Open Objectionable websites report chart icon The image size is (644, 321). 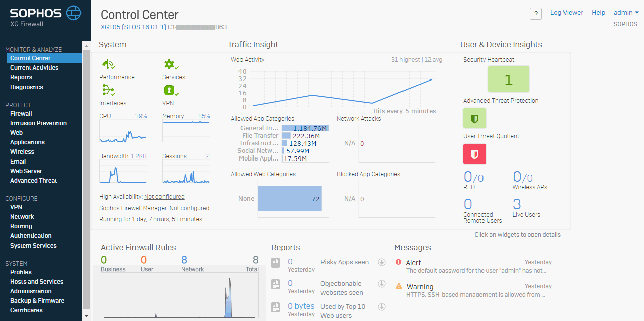(275, 284)
